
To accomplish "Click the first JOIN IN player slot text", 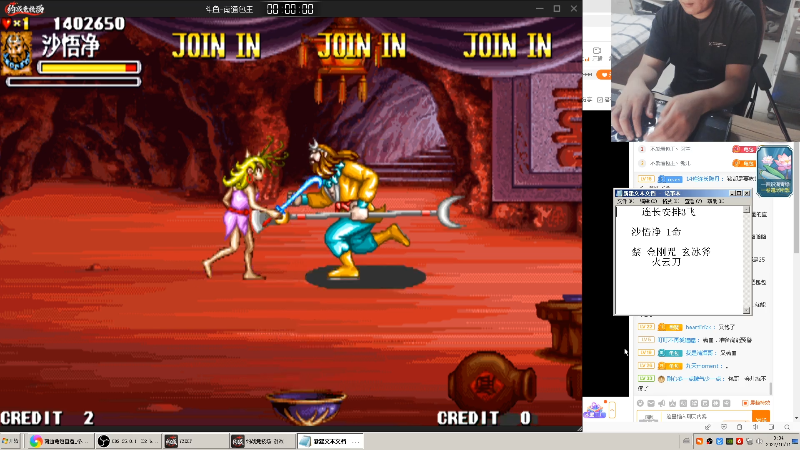I will pos(216,45).
